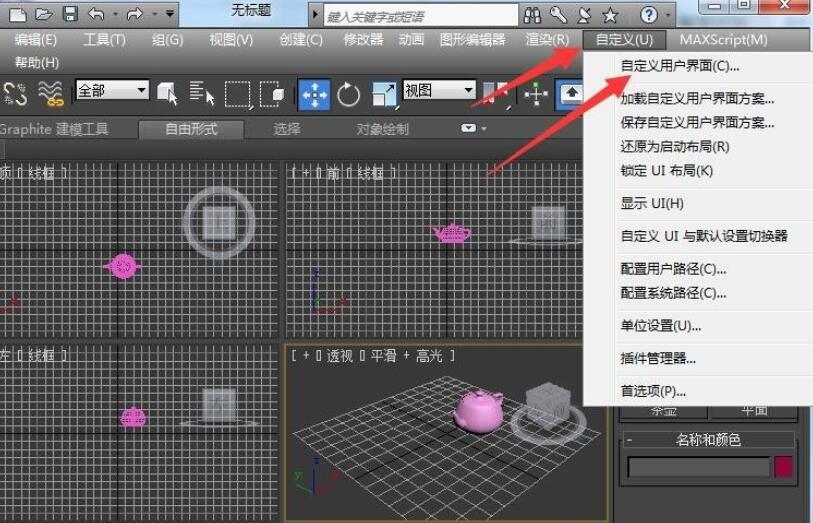Save scene with floppy disk icon

70,13
